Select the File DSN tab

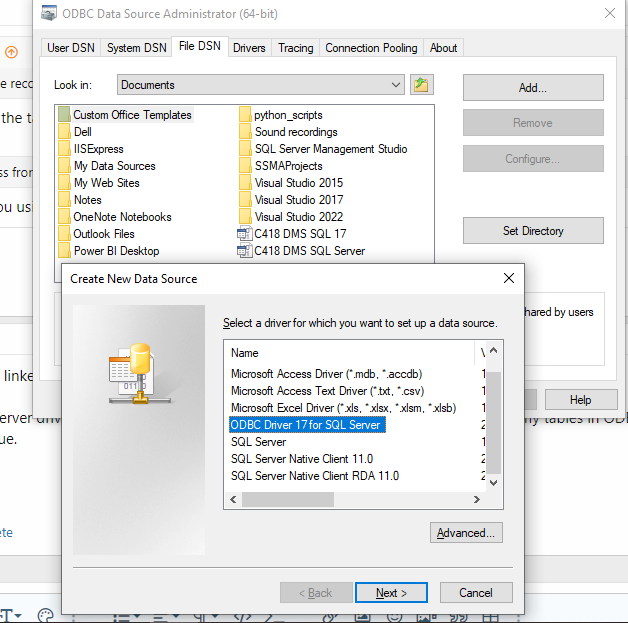click(x=200, y=46)
